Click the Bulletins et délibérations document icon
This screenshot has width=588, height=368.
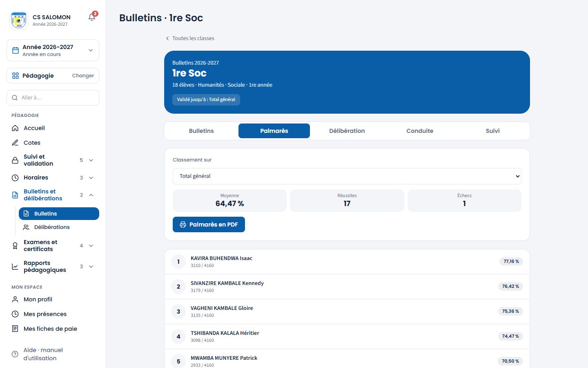point(15,195)
